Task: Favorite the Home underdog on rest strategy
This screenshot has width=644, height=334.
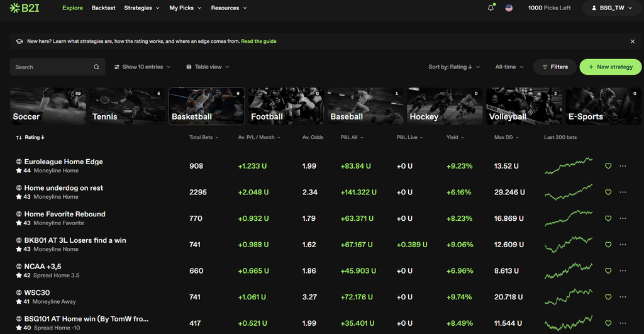Action: pyautogui.click(x=608, y=192)
